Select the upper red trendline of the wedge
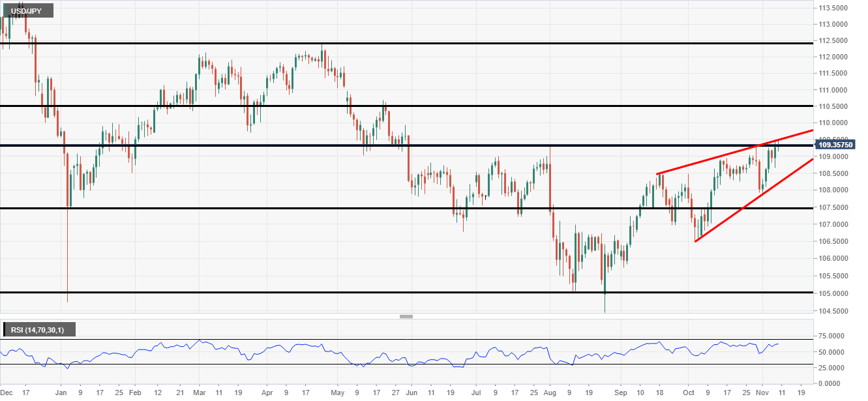868x401 pixels. click(x=734, y=152)
